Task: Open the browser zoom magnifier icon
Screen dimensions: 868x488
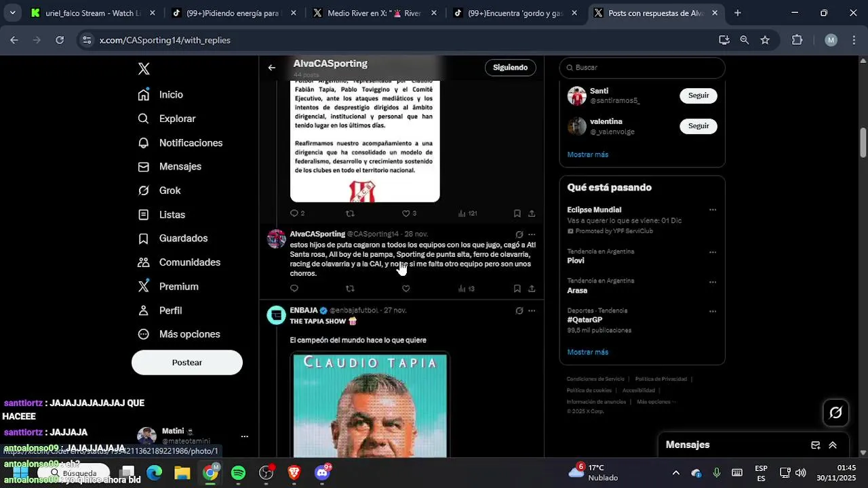Action: (745, 40)
